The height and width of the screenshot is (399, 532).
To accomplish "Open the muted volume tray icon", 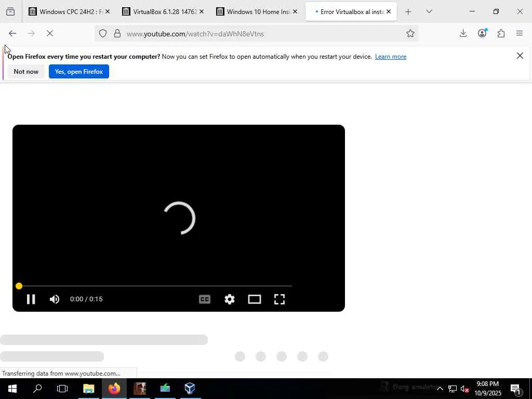I will point(464,389).
